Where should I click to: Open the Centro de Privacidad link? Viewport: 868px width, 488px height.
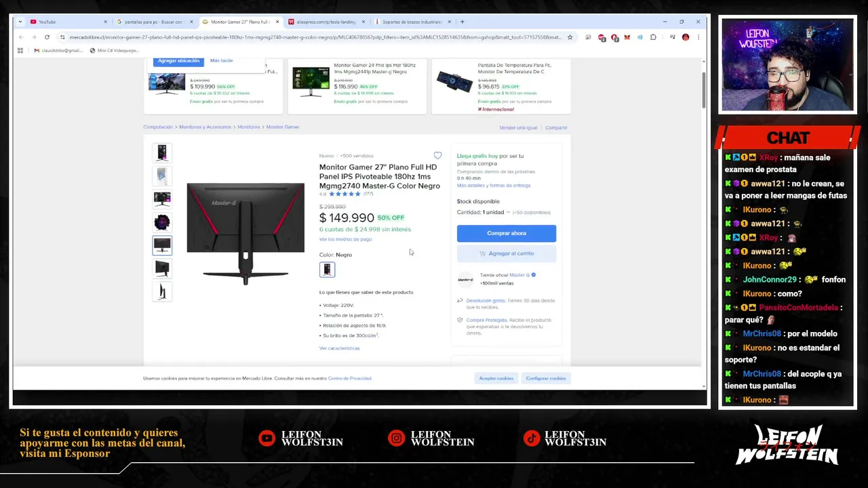350,378
